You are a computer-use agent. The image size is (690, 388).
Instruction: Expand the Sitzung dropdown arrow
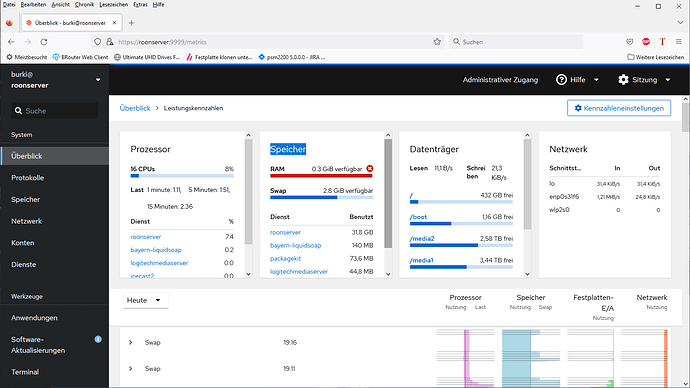tap(668, 80)
